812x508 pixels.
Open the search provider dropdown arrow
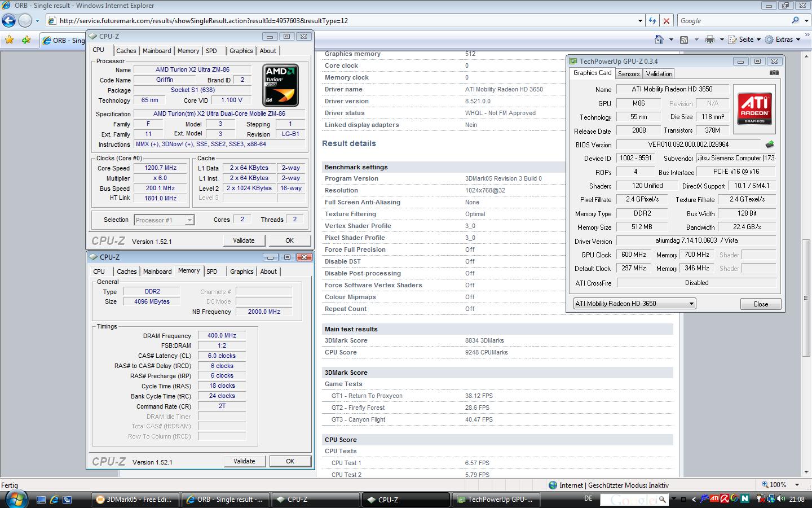click(x=805, y=21)
